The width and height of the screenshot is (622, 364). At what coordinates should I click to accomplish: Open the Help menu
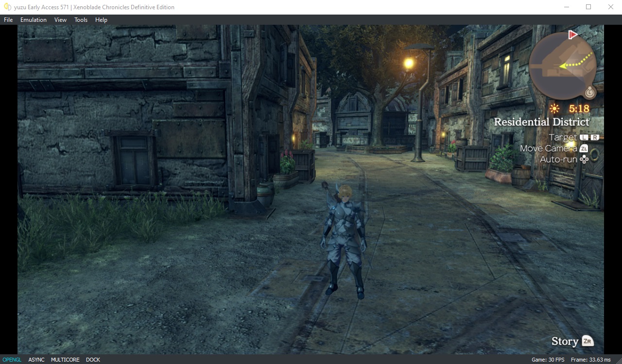click(x=101, y=20)
